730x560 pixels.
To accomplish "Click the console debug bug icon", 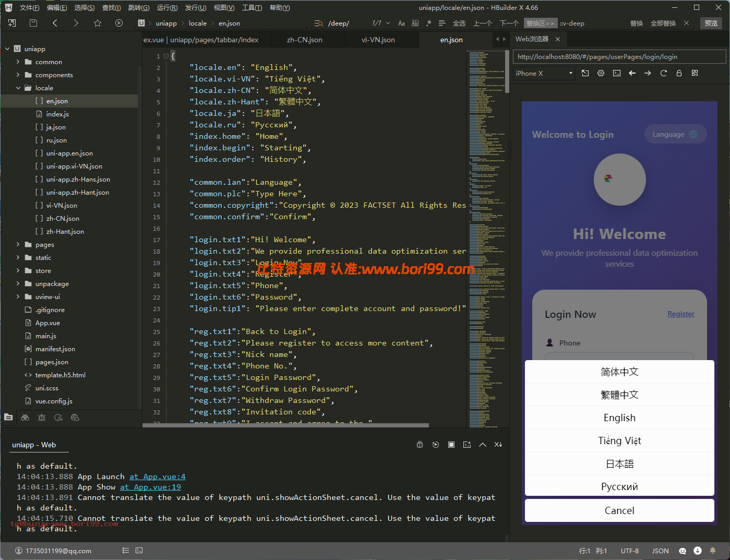I will 420,445.
